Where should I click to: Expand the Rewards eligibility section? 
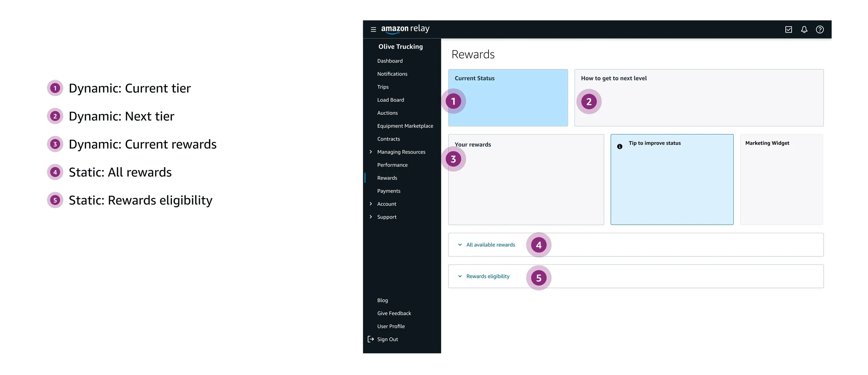(487, 276)
